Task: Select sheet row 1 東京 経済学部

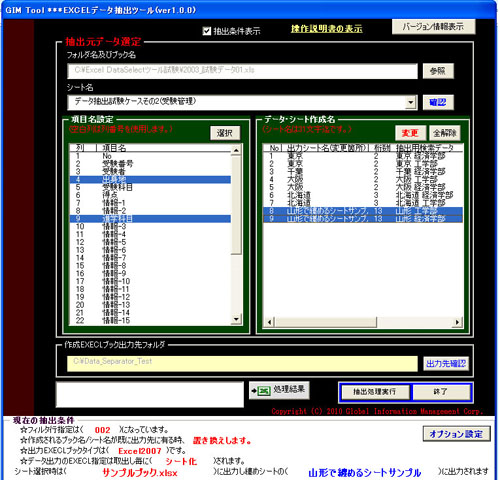Action: tap(363, 156)
